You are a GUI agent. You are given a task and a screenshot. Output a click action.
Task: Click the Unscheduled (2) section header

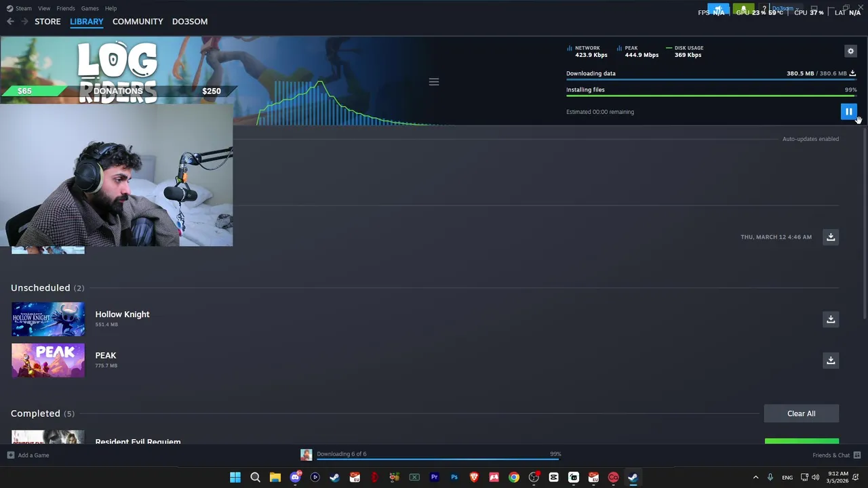pyautogui.click(x=47, y=288)
